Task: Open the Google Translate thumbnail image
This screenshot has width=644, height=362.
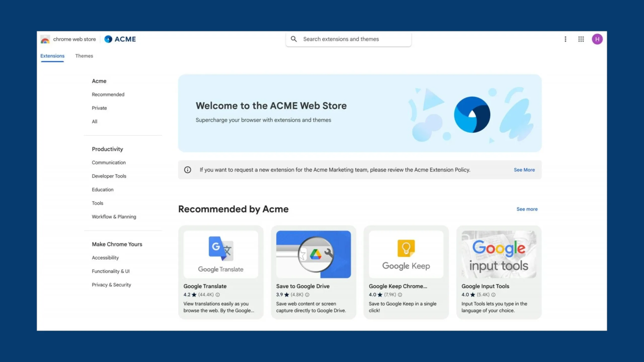Action: [221, 254]
